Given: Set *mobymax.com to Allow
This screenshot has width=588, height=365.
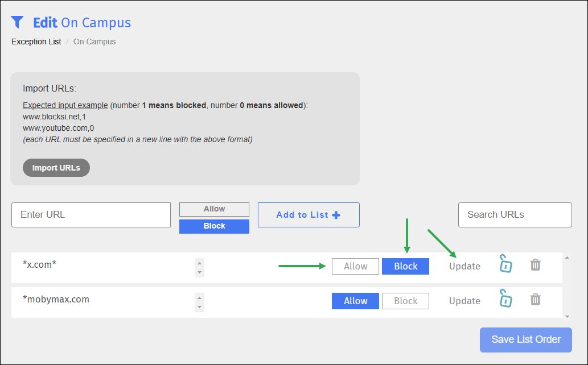Looking at the screenshot, I should [x=356, y=301].
